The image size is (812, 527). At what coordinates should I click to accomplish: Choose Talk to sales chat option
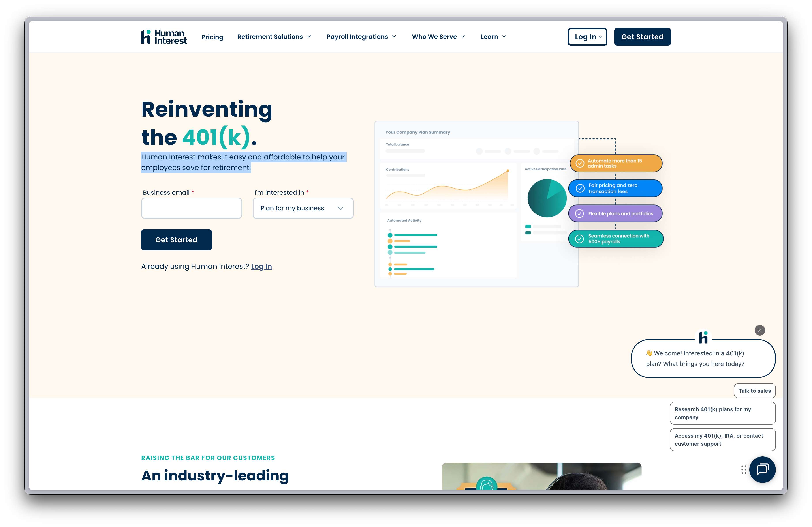[x=754, y=391]
